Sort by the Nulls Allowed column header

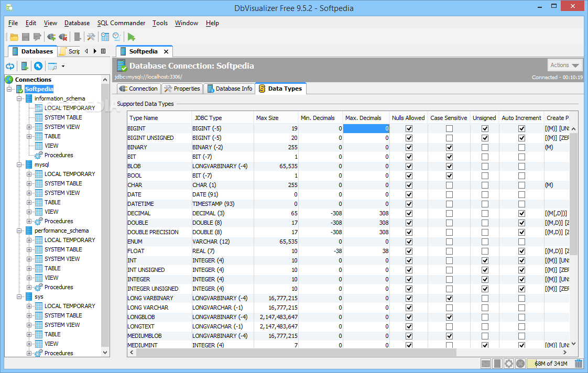408,118
